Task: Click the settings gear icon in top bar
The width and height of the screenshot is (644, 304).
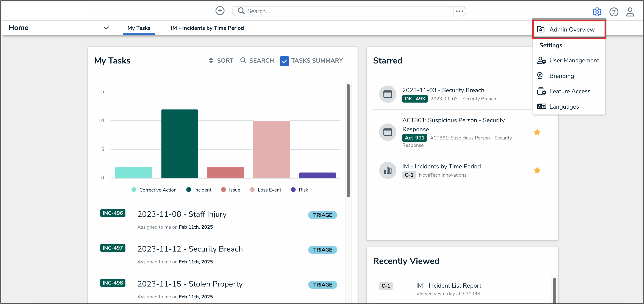Action: 597,12
